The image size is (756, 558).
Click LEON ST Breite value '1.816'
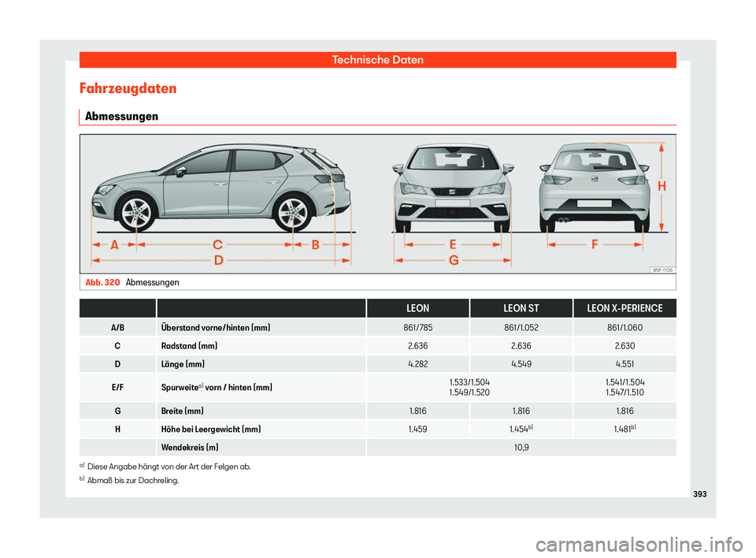click(521, 411)
